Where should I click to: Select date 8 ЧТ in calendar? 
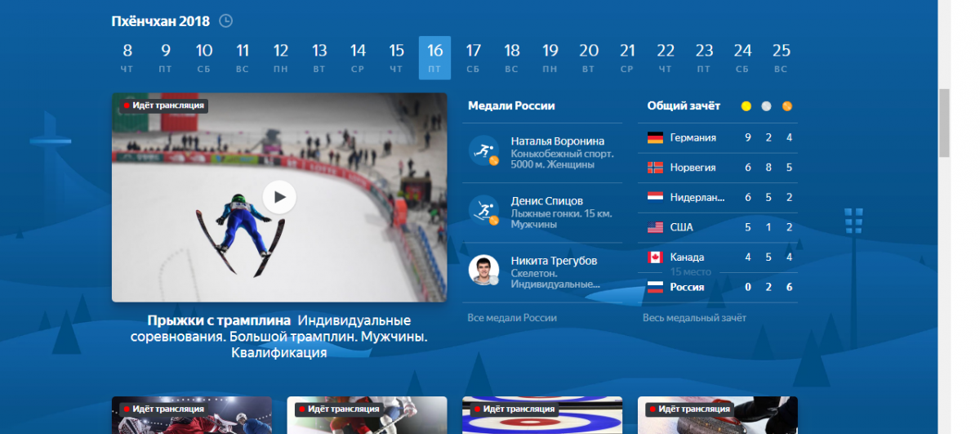pyautogui.click(x=127, y=57)
